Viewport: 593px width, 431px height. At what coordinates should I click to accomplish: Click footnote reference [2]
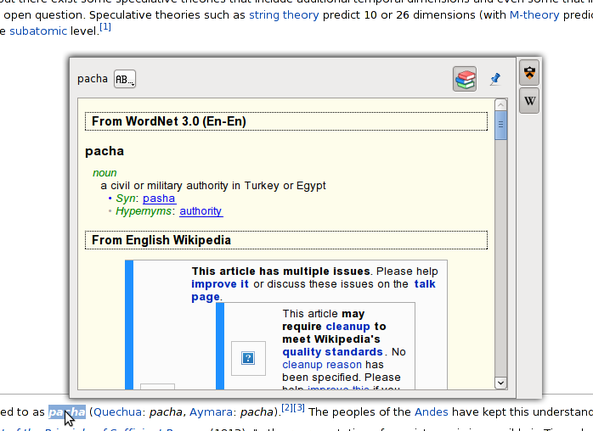click(x=287, y=408)
